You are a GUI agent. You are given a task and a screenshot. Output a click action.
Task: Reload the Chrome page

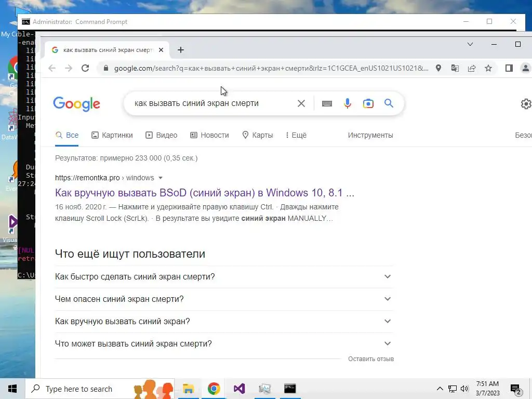tap(85, 68)
